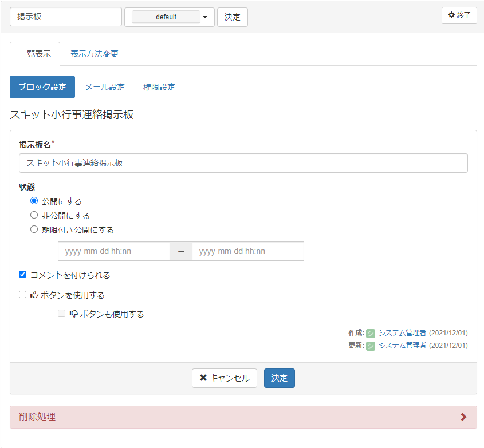Click the dropdown caret next to default
Screen dimensions: 484x448
[x=205, y=17]
